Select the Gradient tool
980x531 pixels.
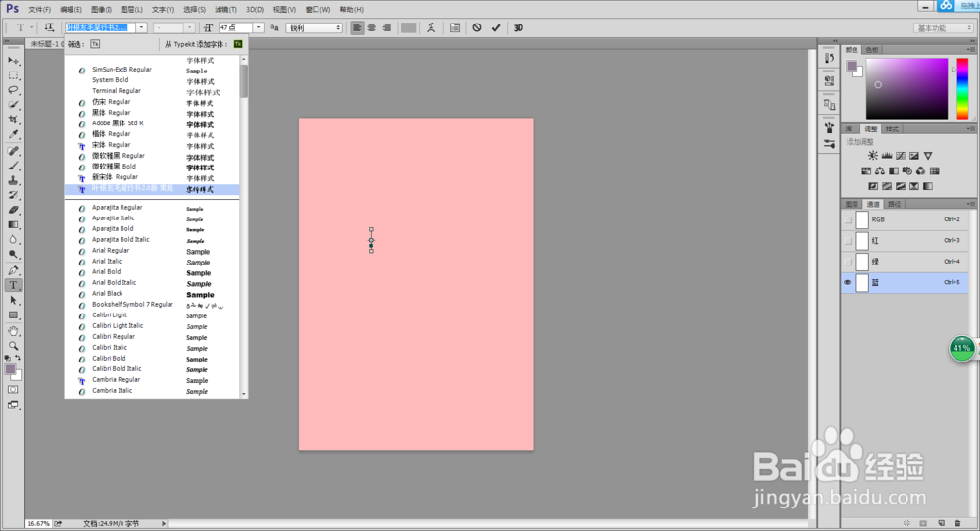click(13, 225)
